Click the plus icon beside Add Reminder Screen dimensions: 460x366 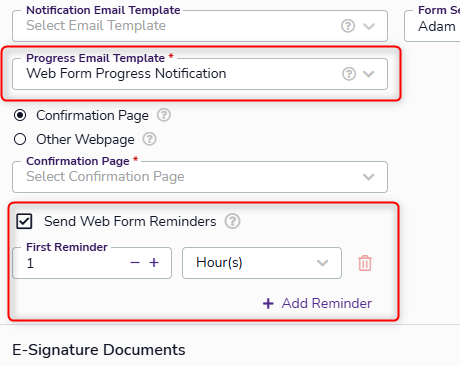(x=268, y=304)
